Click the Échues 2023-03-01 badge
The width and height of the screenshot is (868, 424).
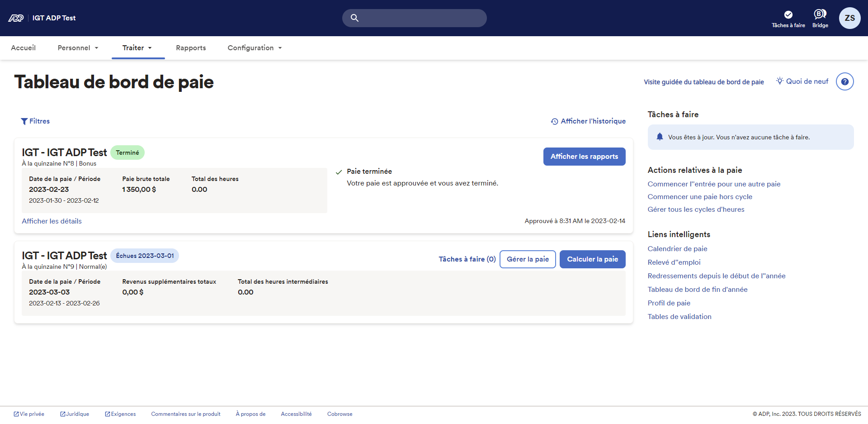click(x=145, y=256)
